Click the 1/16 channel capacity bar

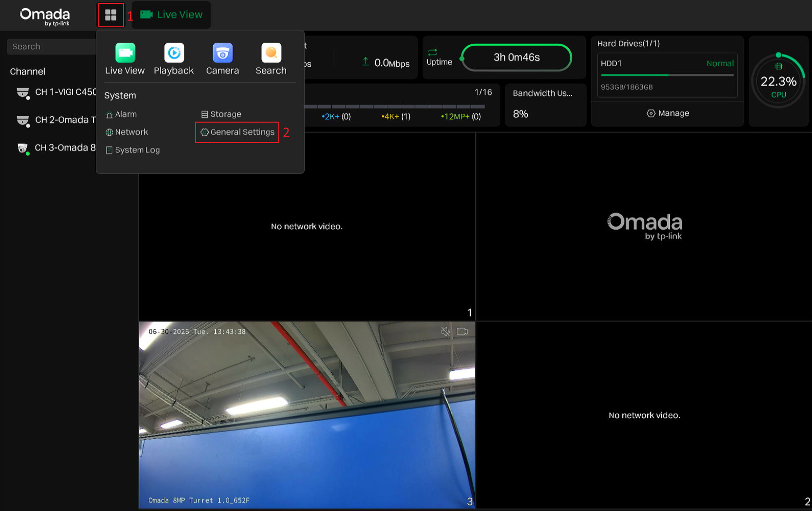pos(395,107)
